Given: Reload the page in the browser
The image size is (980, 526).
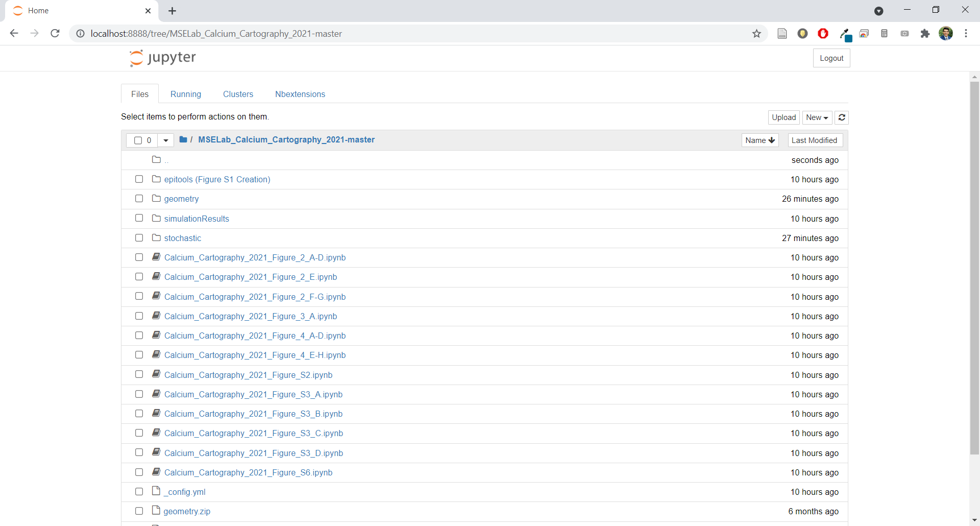Looking at the screenshot, I should pos(55,34).
